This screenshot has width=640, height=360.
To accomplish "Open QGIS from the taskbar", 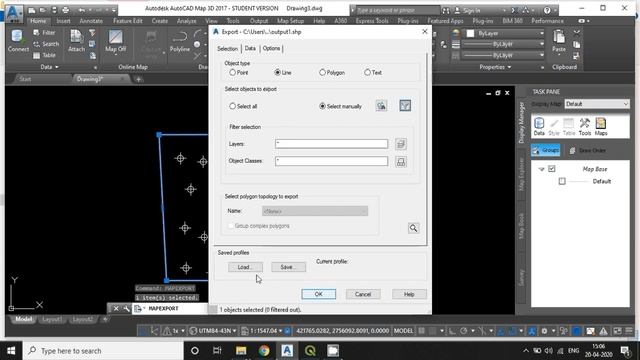I will pos(310,351).
